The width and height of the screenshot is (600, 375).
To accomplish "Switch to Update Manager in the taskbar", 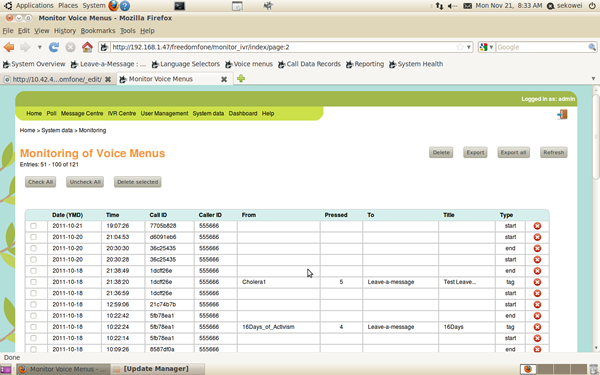I will tap(158, 369).
